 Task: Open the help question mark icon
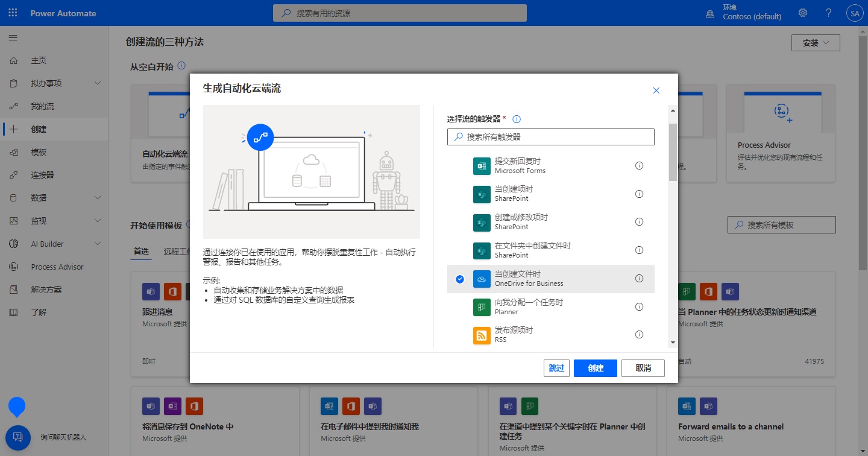tap(829, 13)
